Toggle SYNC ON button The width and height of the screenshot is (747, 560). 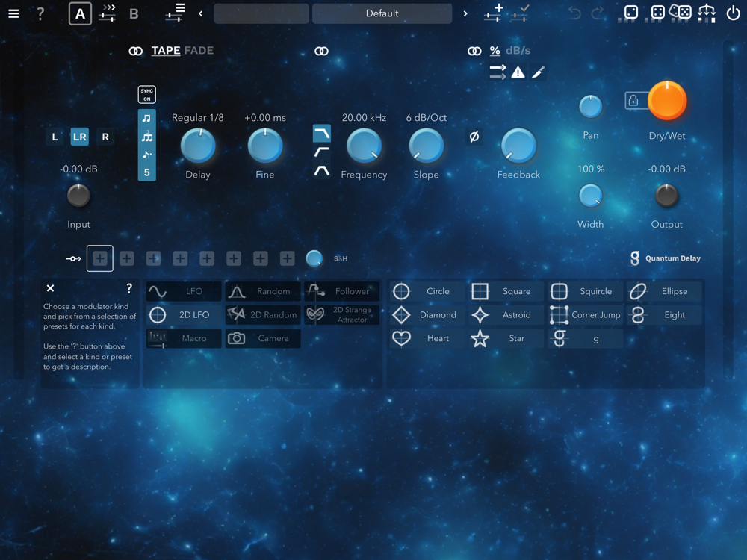(x=146, y=95)
